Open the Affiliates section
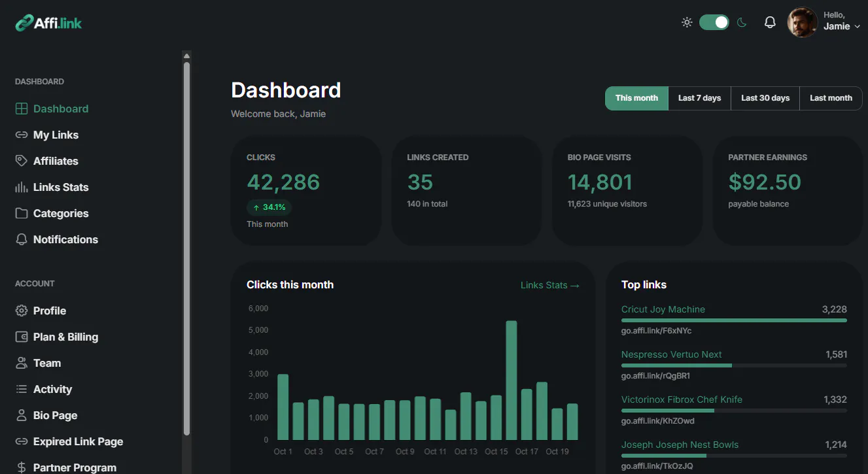The width and height of the screenshot is (868, 474). [x=56, y=161]
